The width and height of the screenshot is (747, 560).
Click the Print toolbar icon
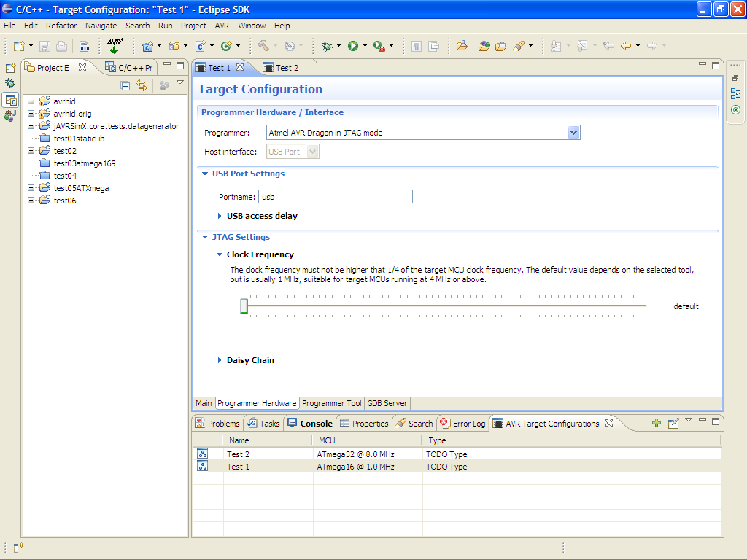pos(61,46)
